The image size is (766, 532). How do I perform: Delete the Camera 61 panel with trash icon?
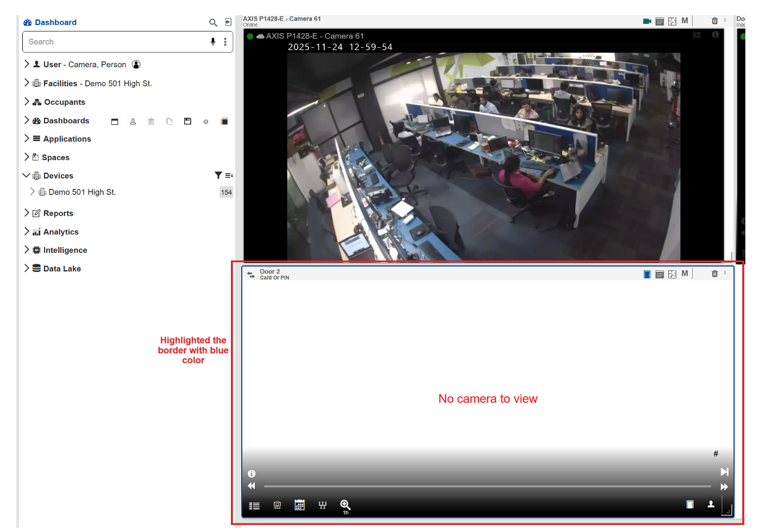[714, 21]
